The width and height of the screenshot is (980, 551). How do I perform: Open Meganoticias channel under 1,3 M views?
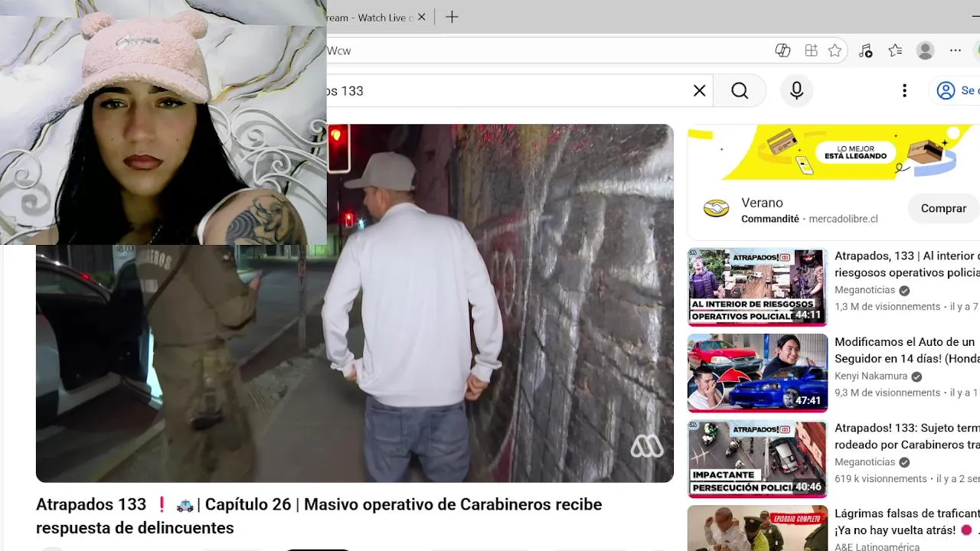point(865,290)
